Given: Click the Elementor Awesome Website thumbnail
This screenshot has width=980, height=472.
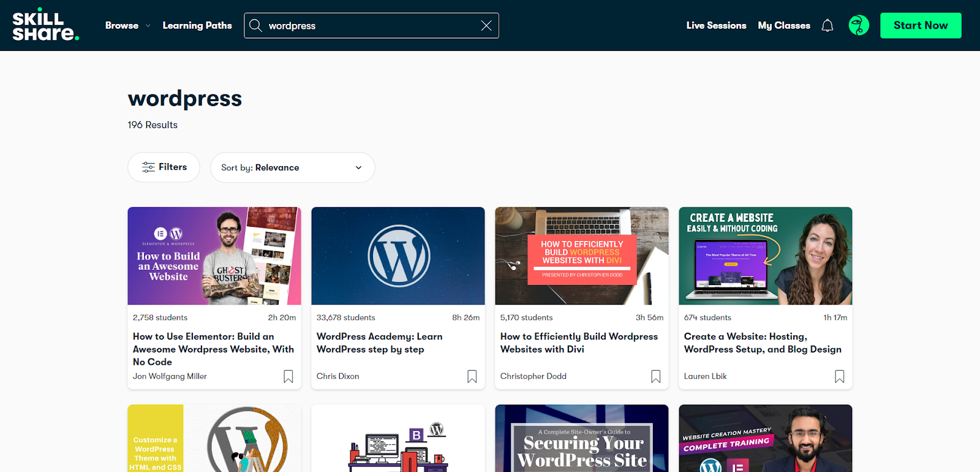Looking at the screenshot, I should click(x=214, y=256).
